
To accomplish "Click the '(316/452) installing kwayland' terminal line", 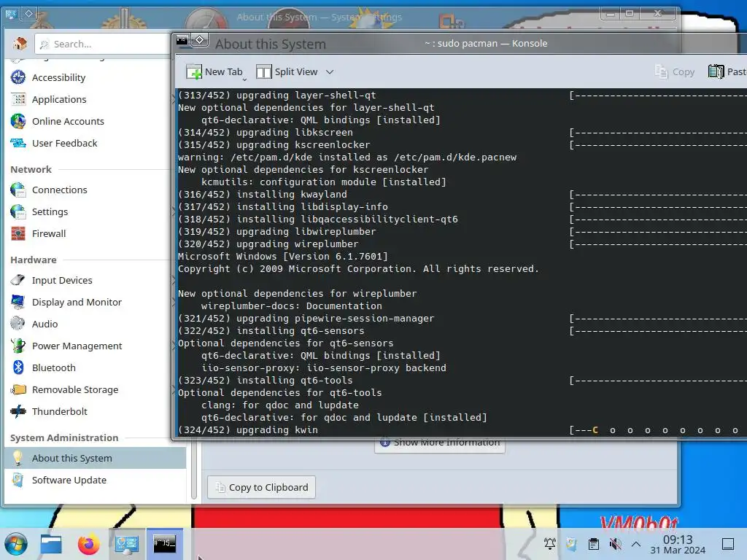I will coord(263,195).
